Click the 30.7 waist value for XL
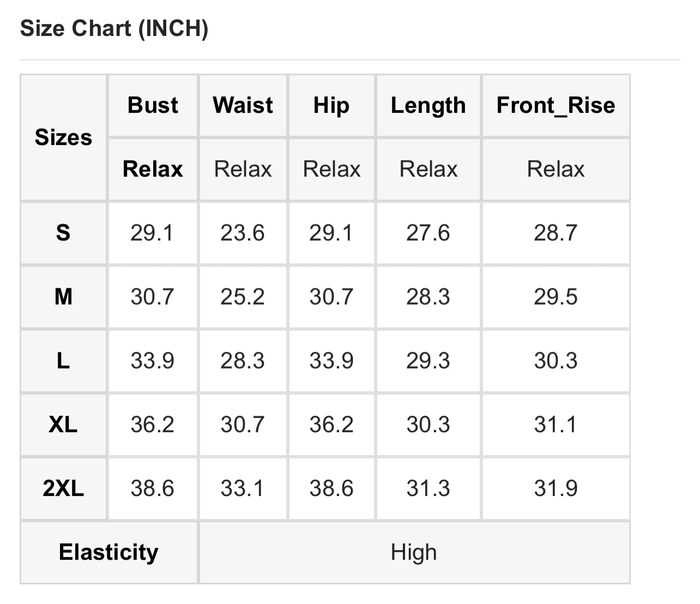 [x=243, y=425]
